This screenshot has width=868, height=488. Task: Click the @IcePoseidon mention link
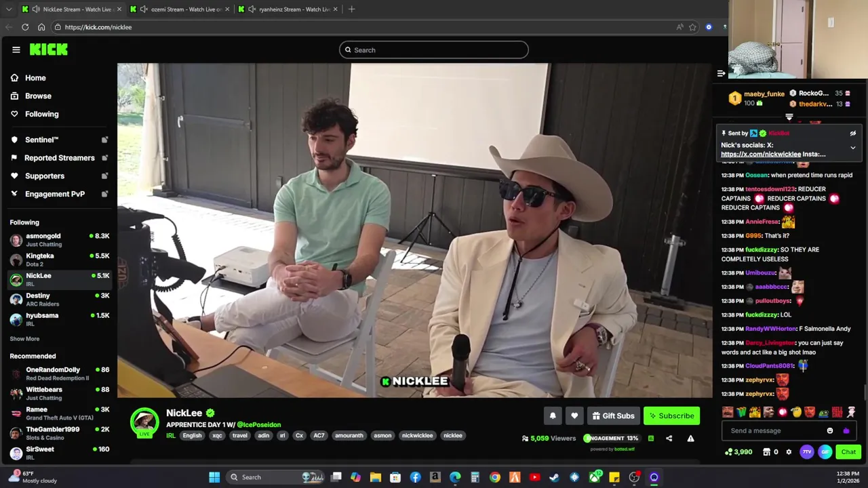(258, 425)
